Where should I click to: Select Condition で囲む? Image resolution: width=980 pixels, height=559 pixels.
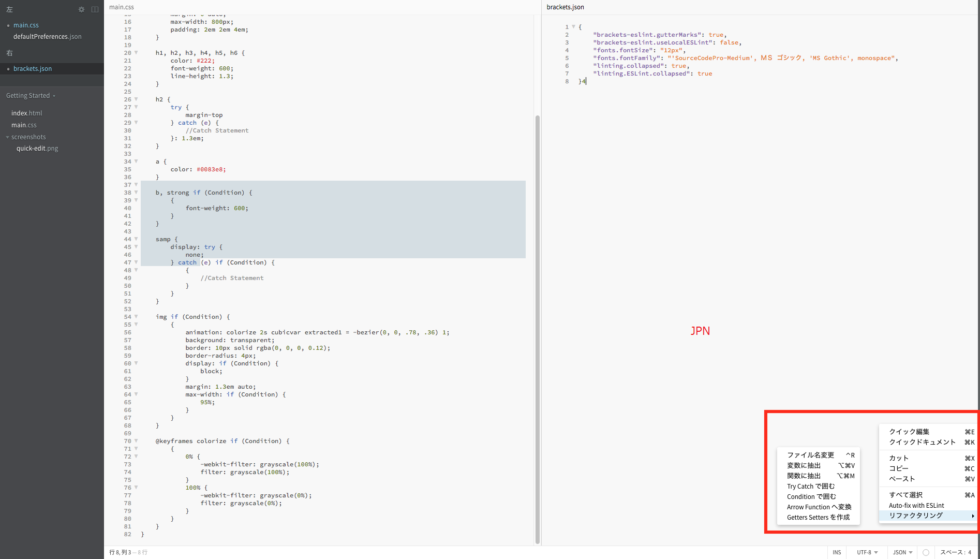[x=819, y=496]
